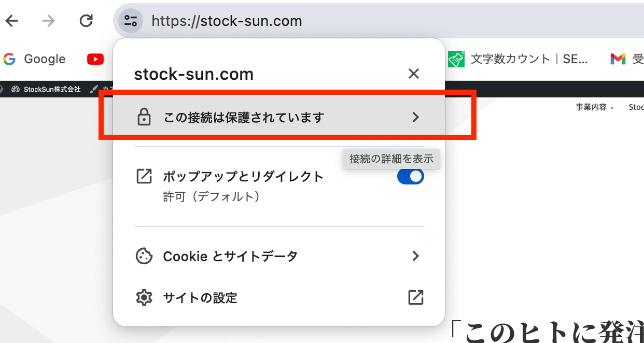Open サイトの設定 via external link icon
The height and width of the screenshot is (343, 644).
click(415, 297)
